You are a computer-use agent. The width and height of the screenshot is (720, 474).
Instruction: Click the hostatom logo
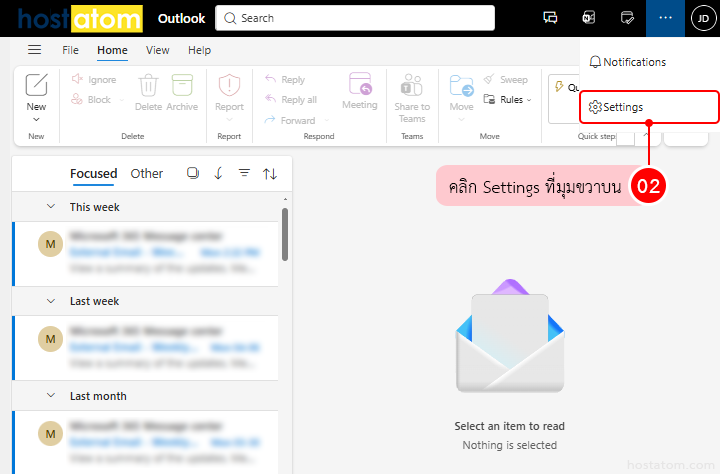click(80, 19)
